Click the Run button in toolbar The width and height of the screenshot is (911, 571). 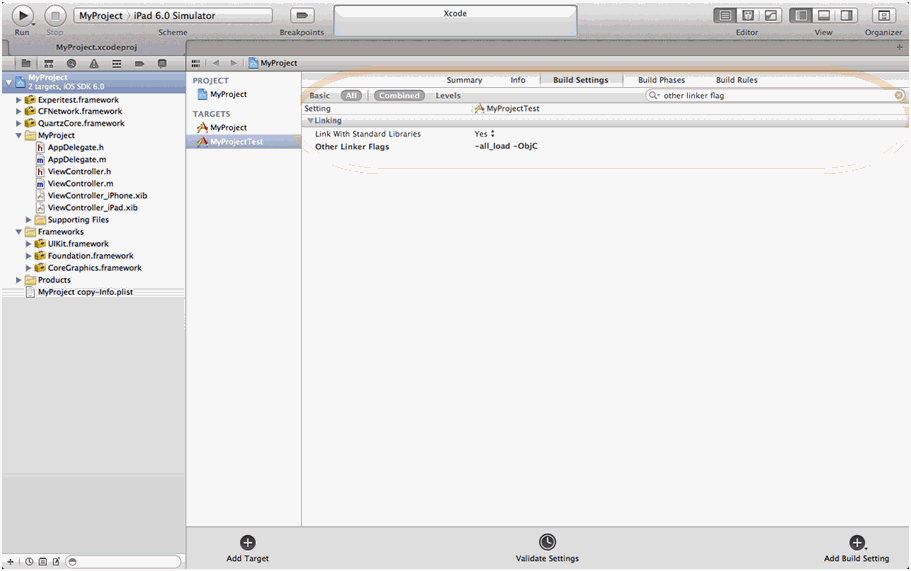[x=22, y=15]
